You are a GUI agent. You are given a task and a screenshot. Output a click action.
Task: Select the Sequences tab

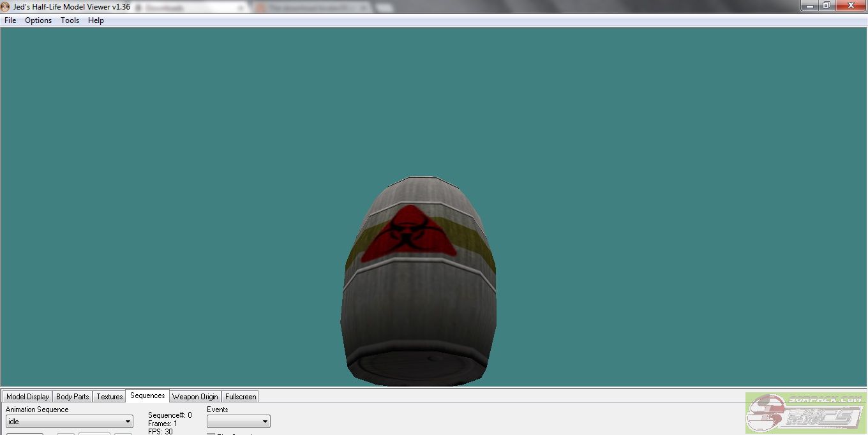(147, 395)
